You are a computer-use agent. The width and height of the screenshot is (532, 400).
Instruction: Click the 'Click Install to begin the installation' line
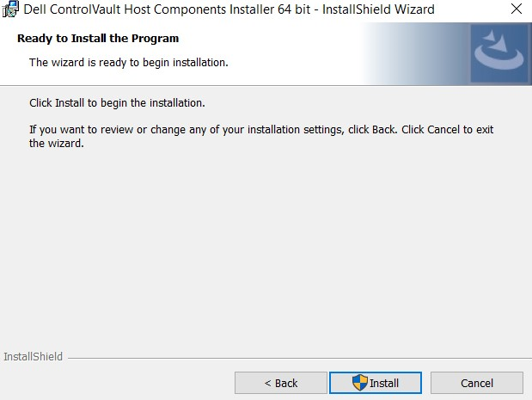click(x=117, y=103)
